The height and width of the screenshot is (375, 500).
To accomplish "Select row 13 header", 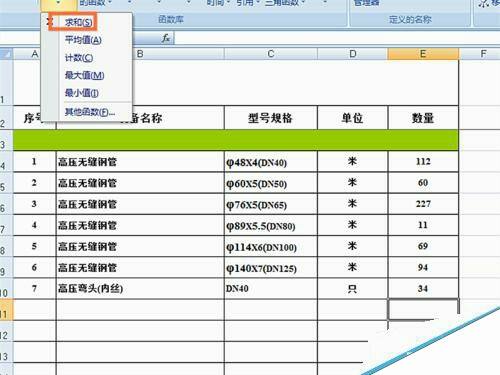I will point(6,352).
